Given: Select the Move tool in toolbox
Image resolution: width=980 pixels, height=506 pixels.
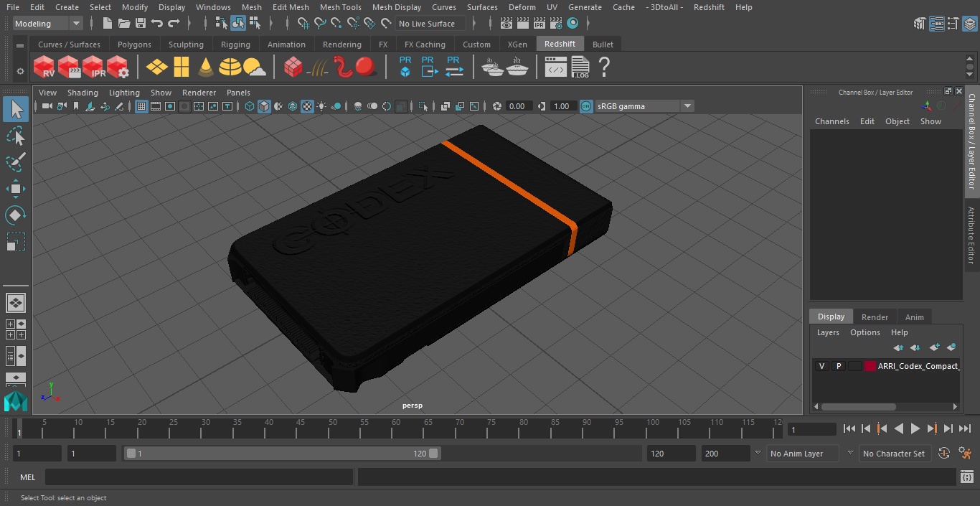Looking at the screenshot, I should click(x=15, y=189).
